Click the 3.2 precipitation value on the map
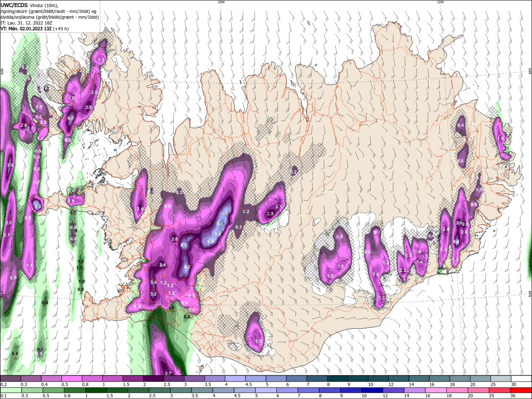532x399 pixels. [153, 294]
